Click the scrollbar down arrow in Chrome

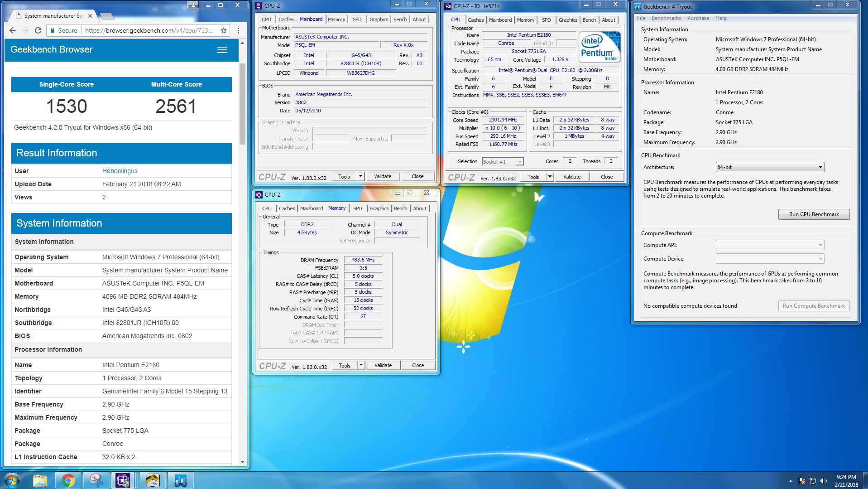pos(243,462)
